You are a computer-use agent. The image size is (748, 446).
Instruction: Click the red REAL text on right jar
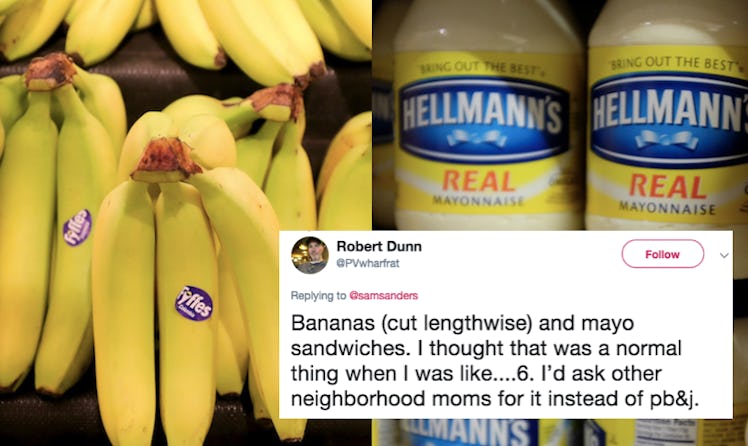667,186
